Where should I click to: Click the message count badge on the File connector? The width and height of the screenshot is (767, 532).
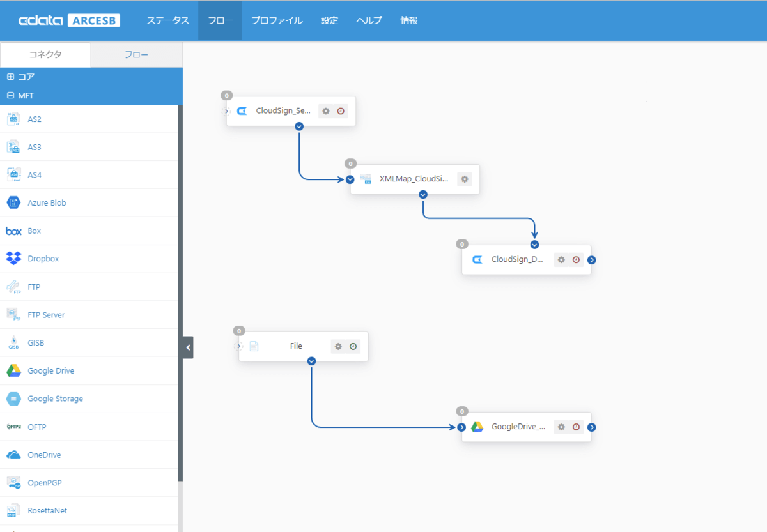239,331
